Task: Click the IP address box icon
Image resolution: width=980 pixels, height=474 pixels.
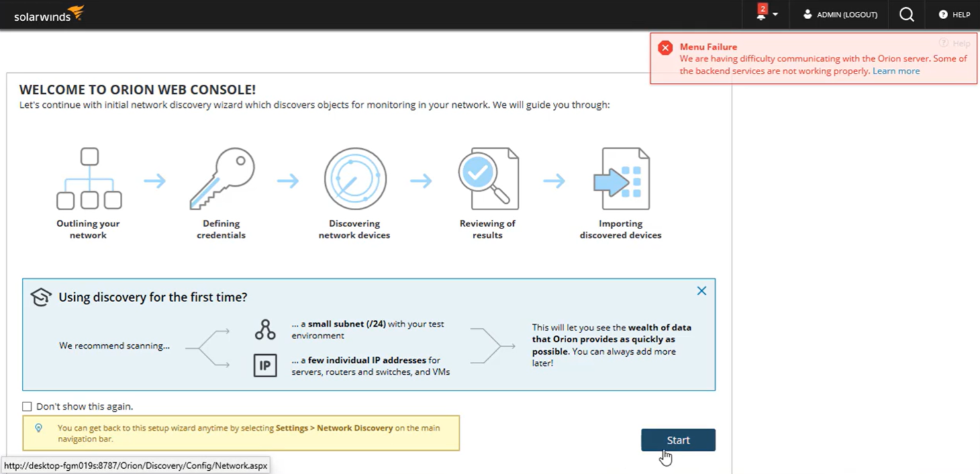Action: click(x=265, y=365)
